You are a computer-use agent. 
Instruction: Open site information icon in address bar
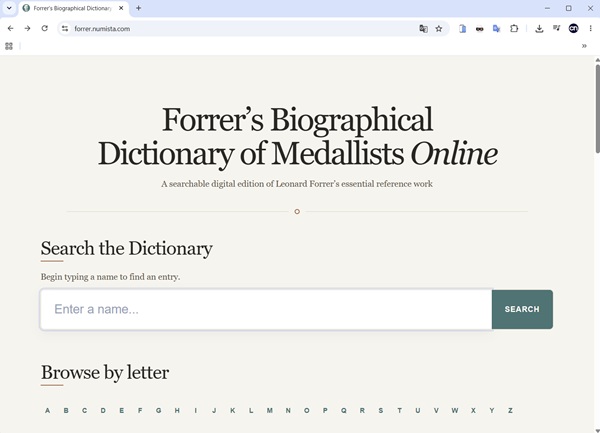click(65, 29)
